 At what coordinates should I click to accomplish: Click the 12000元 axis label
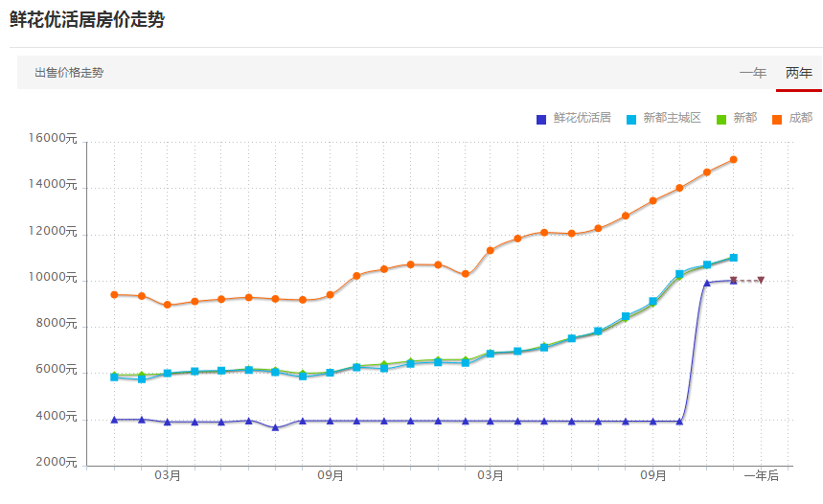pyautogui.click(x=53, y=232)
